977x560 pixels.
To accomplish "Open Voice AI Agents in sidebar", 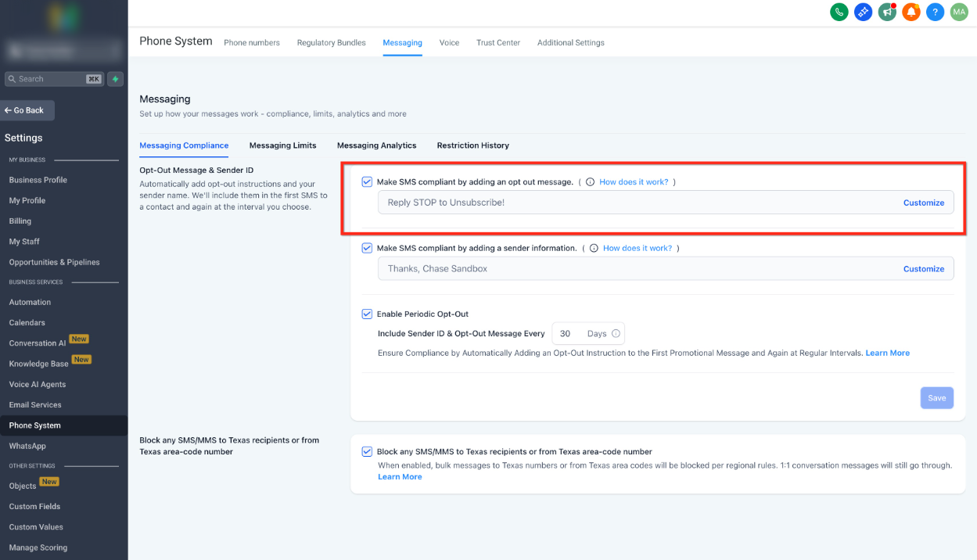I will [38, 384].
